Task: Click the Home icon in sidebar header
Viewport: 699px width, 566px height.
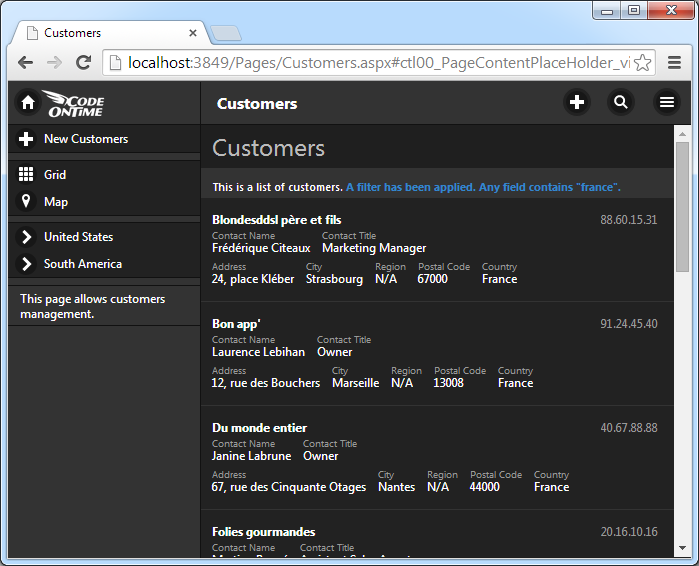Action: point(28,103)
